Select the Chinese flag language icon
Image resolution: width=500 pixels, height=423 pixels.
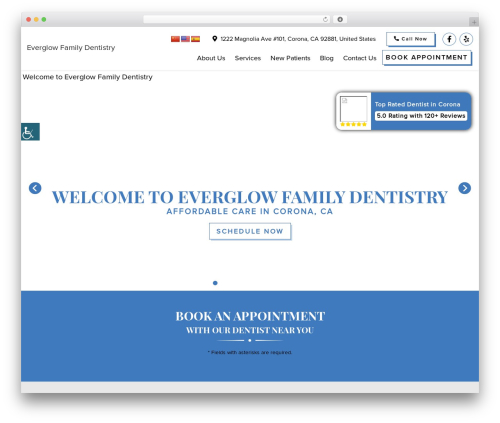click(x=175, y=39)
